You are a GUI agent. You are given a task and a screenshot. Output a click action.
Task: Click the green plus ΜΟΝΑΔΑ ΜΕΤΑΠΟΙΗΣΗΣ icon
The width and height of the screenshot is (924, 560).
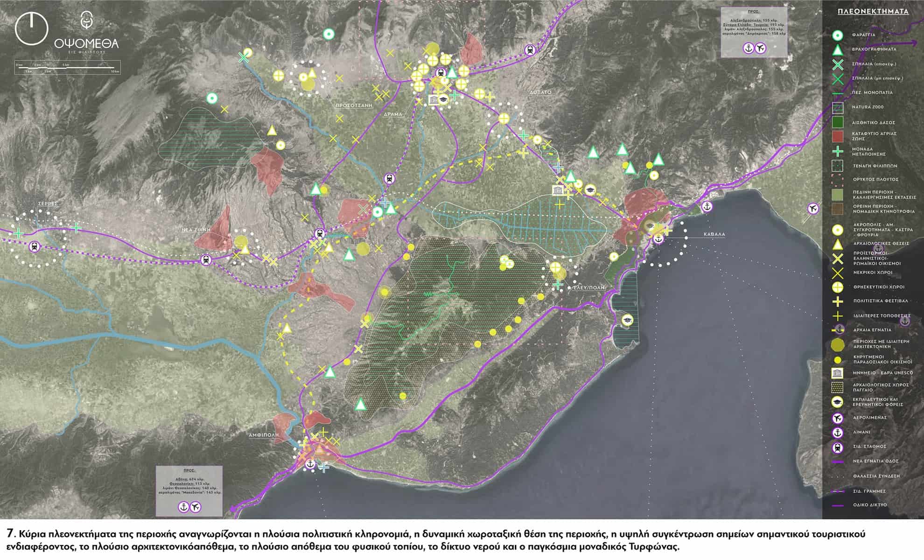click(x=838, y=151)
